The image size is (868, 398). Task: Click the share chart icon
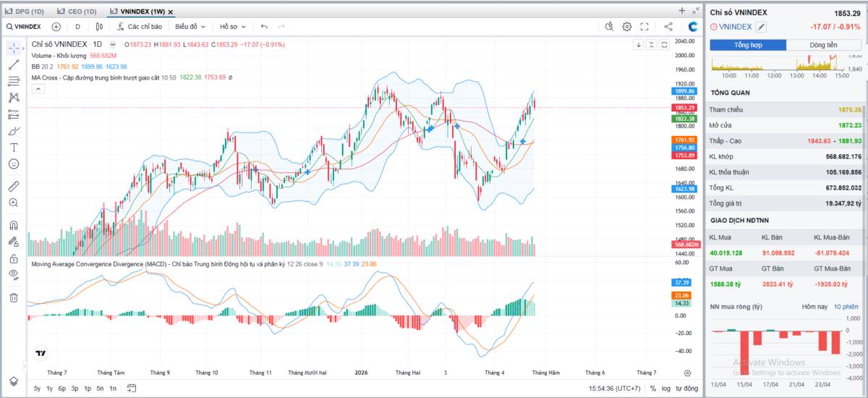tap(668, 27)
